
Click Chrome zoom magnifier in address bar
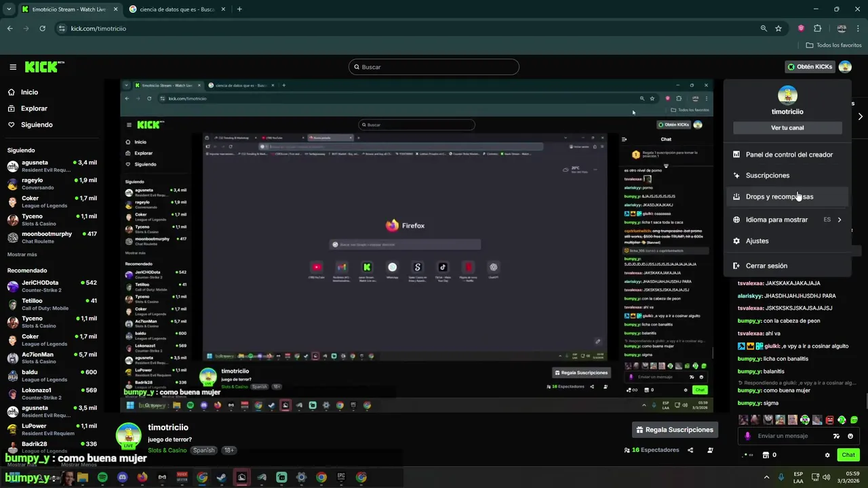764,28
